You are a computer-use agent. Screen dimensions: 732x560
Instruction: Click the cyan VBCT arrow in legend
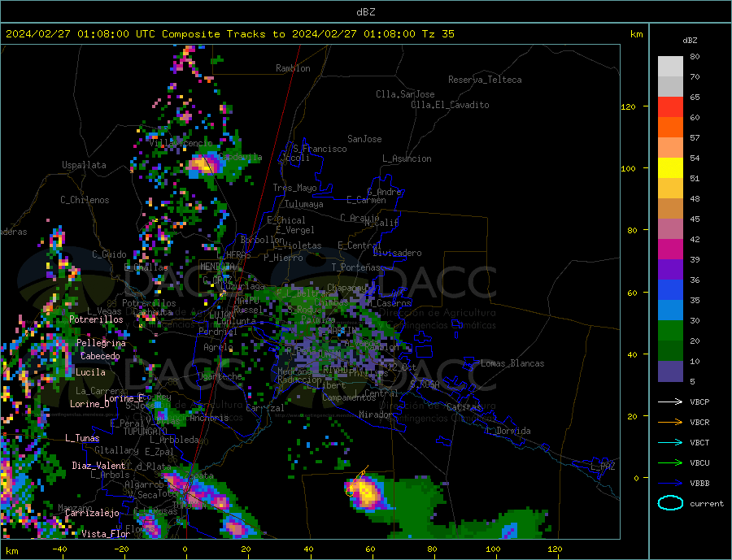point(670,442)
